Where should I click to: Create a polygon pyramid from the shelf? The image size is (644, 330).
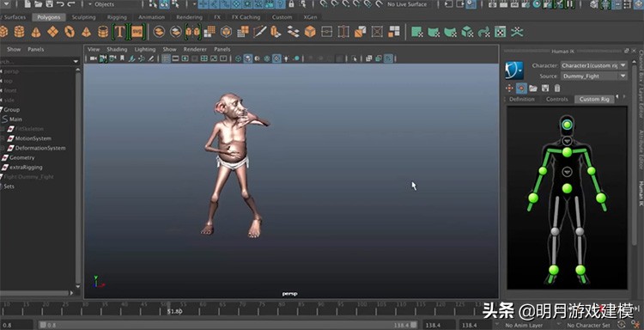coord(86,32)
